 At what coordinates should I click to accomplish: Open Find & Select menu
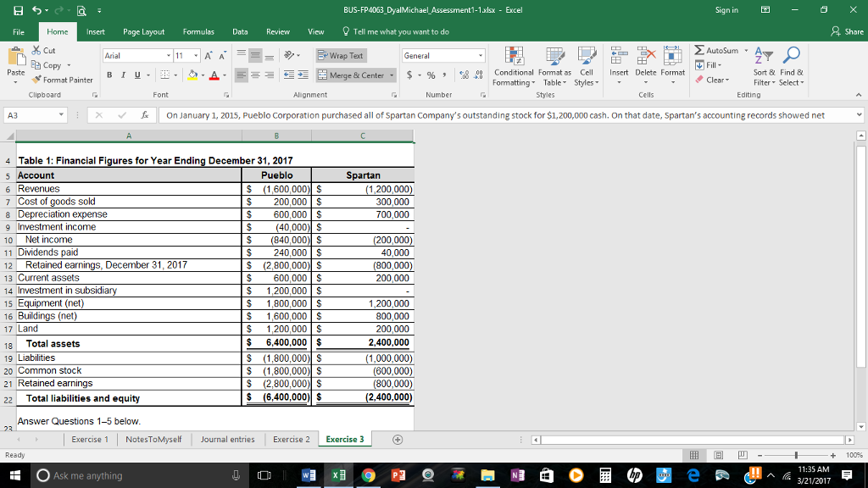(791, 66)
